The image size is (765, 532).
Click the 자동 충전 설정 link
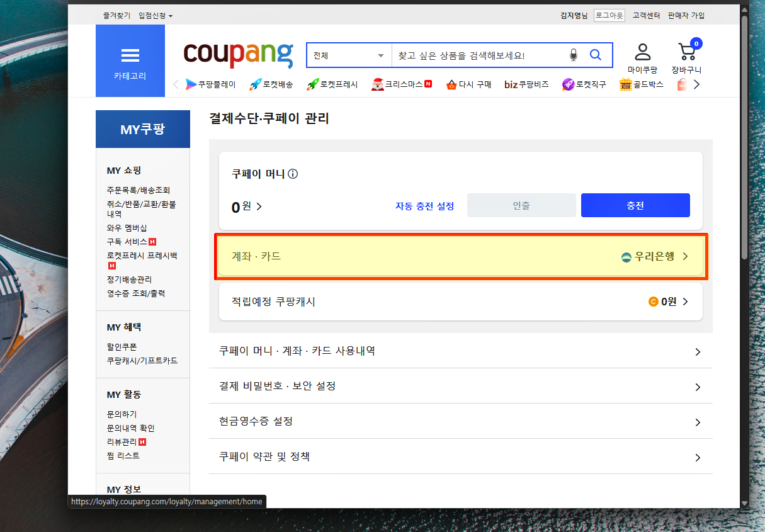[x=425, y=206]
